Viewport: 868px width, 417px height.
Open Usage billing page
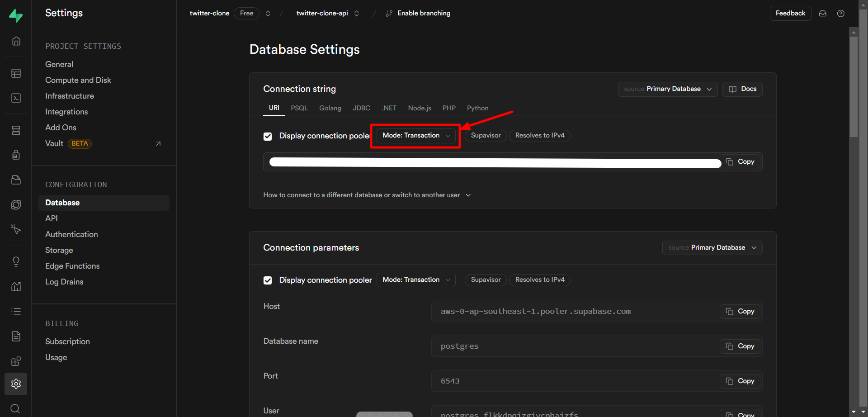click(x=56, y=357)
